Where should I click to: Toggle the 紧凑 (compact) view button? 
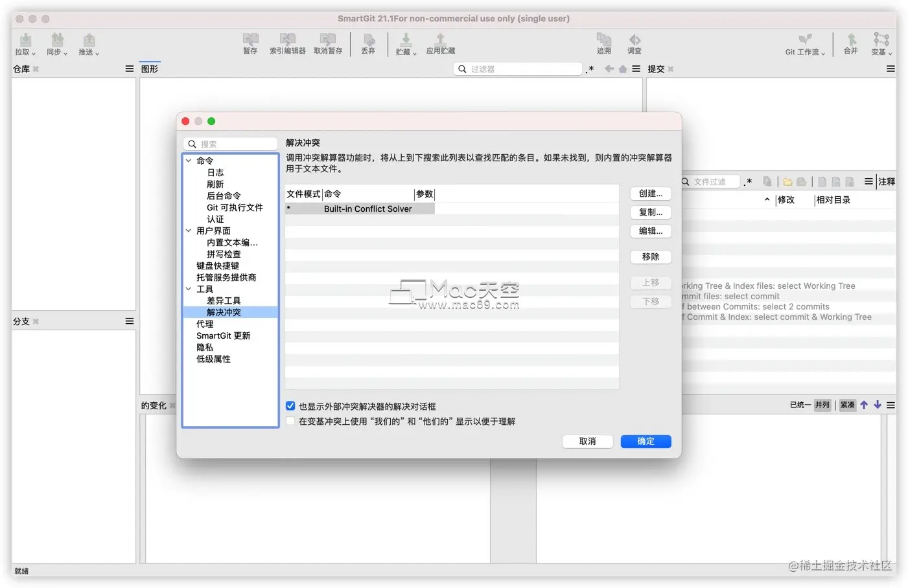tap(848, 405)
